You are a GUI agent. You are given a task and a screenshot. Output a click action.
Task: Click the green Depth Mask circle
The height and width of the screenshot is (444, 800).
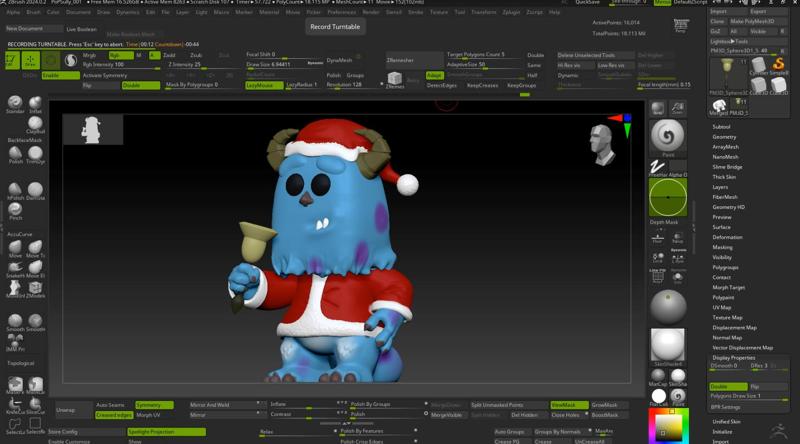[x=667, y=198]
